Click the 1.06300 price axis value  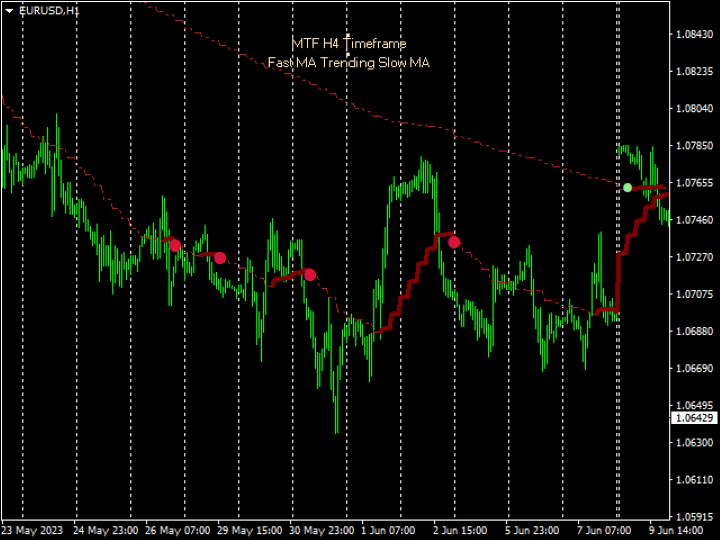click(695, 443)
